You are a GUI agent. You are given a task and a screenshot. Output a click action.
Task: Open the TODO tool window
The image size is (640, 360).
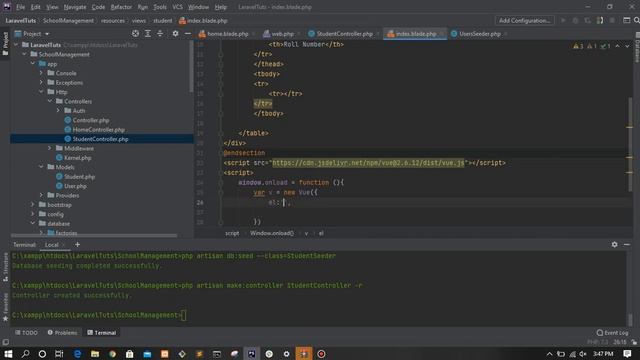[27, 333]
